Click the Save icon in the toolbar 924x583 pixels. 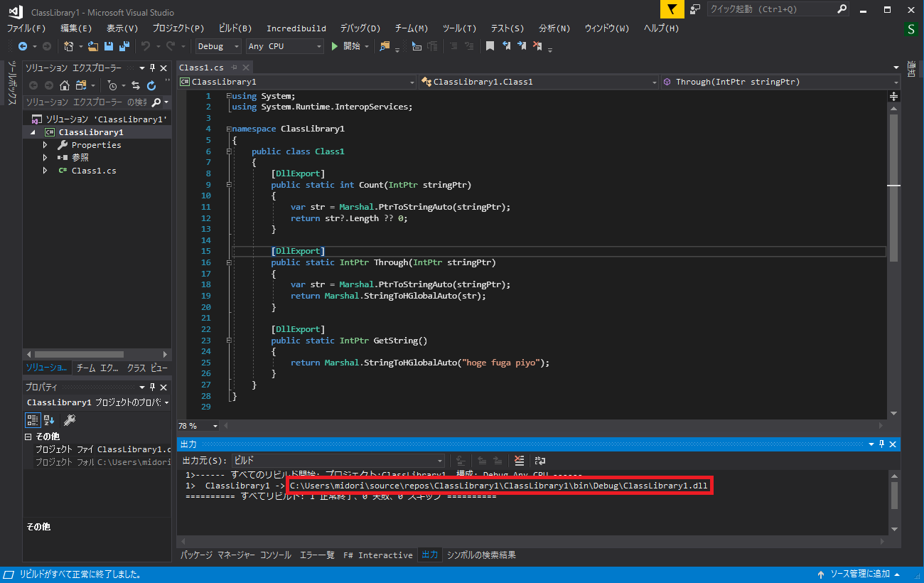point(109,46)
